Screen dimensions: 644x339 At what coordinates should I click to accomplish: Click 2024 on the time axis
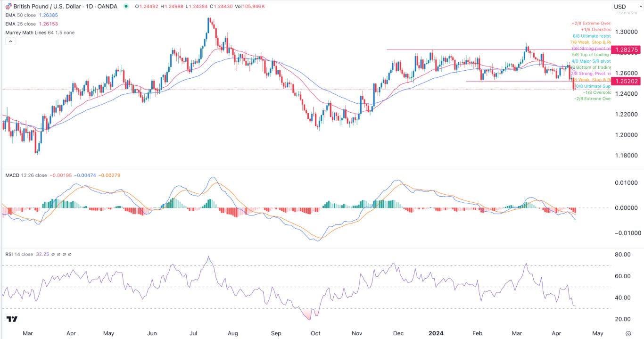point(437,333)
